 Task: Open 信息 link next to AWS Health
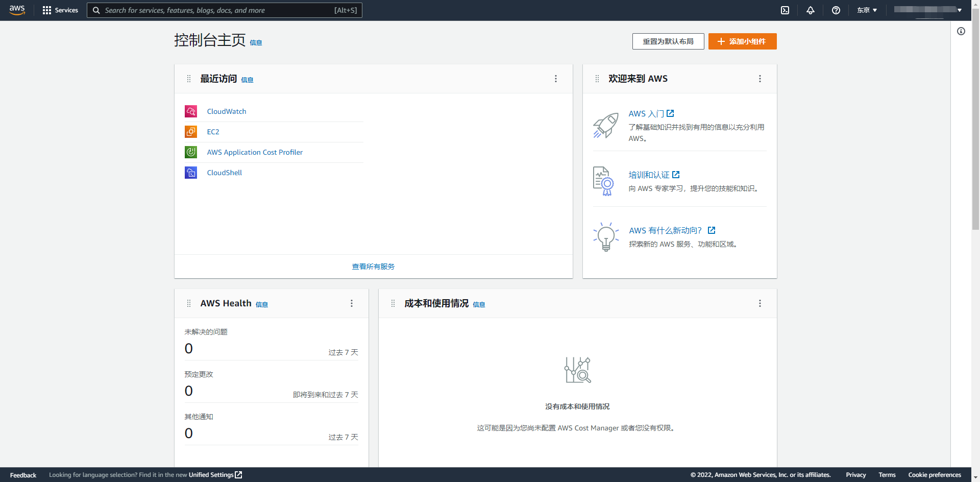pyautogui.click(x=262, y=304)
